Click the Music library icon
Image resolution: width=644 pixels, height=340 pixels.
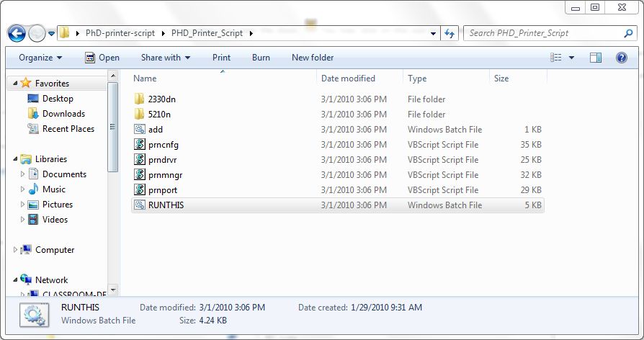point(33,189)
